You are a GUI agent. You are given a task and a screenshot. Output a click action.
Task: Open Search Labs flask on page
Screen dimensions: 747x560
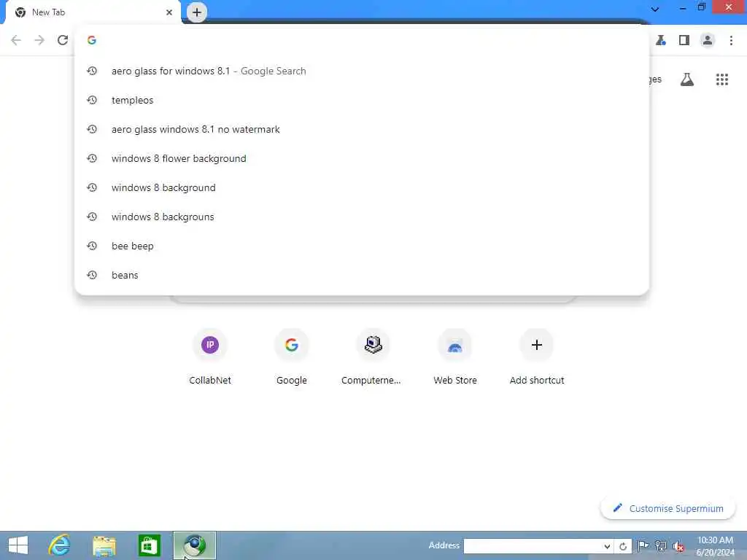[x=687, y=79]
